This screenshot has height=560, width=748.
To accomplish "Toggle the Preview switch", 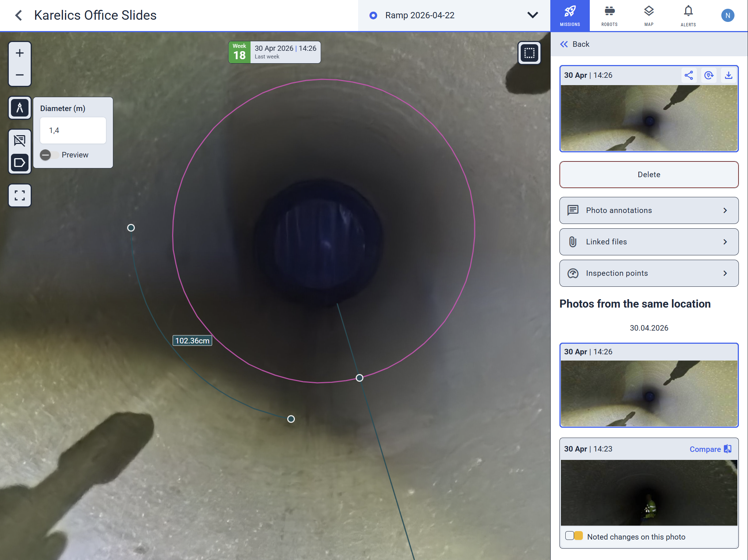I will [x=49, y=155].
